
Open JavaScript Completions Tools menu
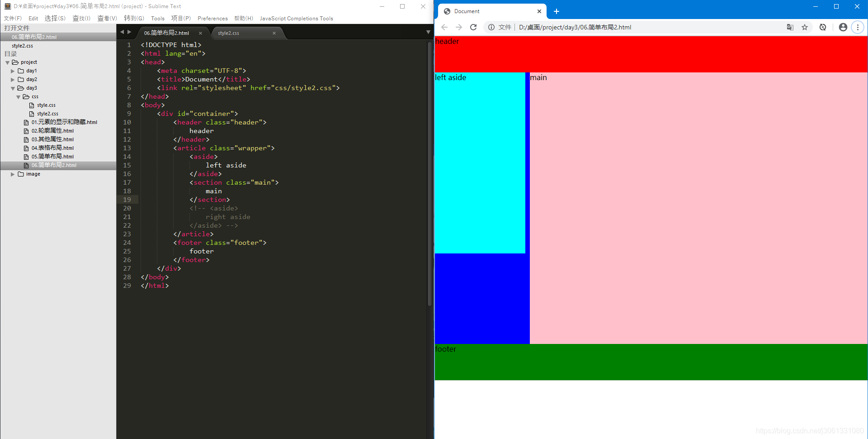pyautogui.click(x=297, y=19)
